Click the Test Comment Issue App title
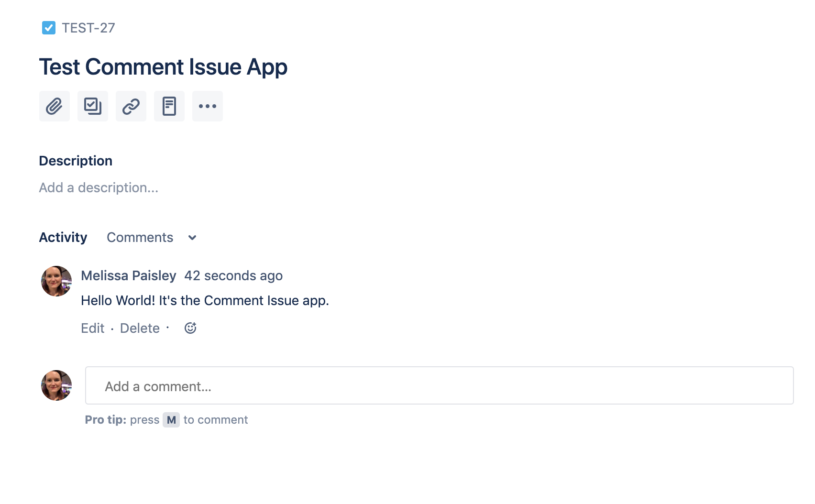 pyautogui.click(x=163, y=67)
